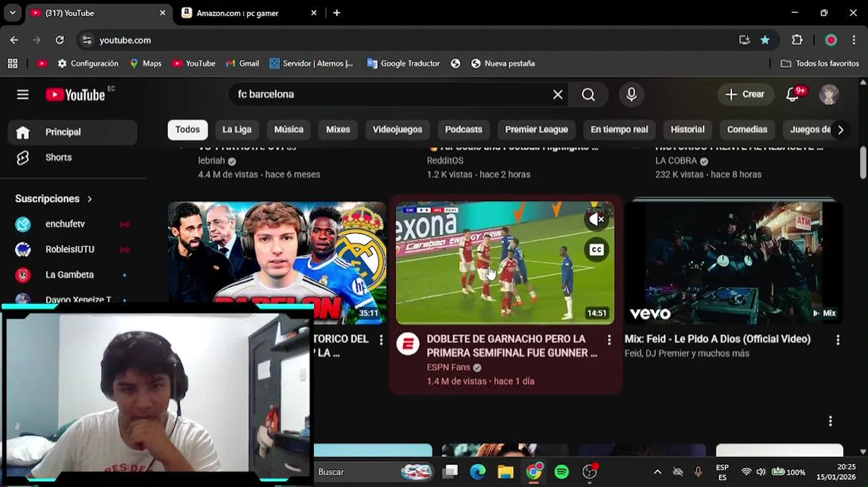Open the Gmail bookmark
Viewport: 868px width, 487px height.
click(x=242, y=63)
